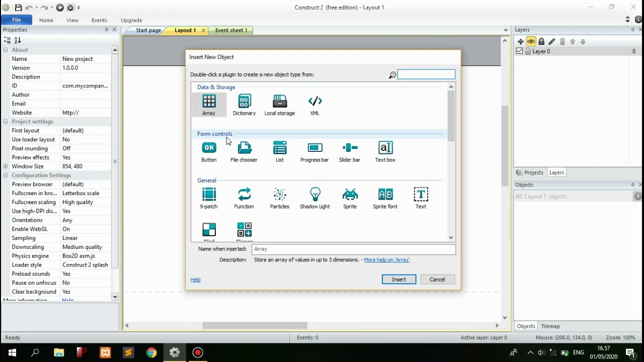Select the Text plugin icon

pos(421,199)
